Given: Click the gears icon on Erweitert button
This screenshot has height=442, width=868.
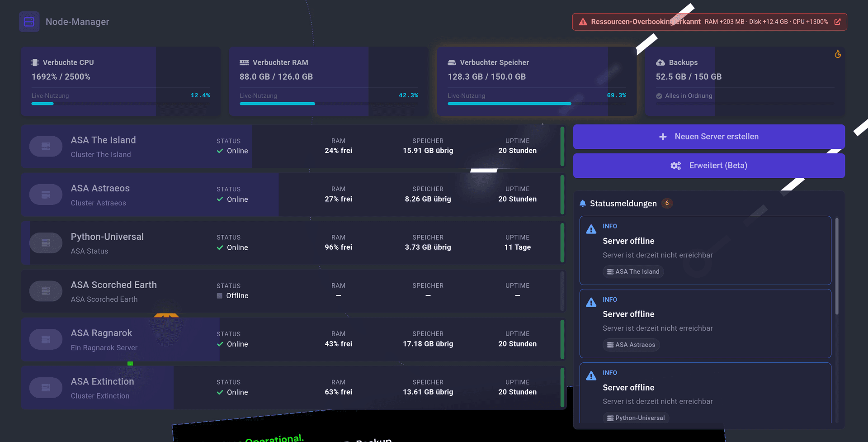Looking at the screenshot, I should click(676, 166).
